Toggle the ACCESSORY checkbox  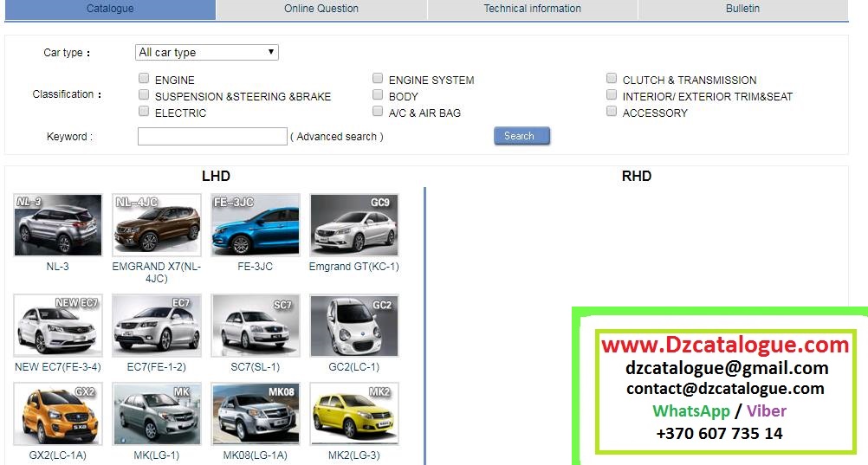611,111
